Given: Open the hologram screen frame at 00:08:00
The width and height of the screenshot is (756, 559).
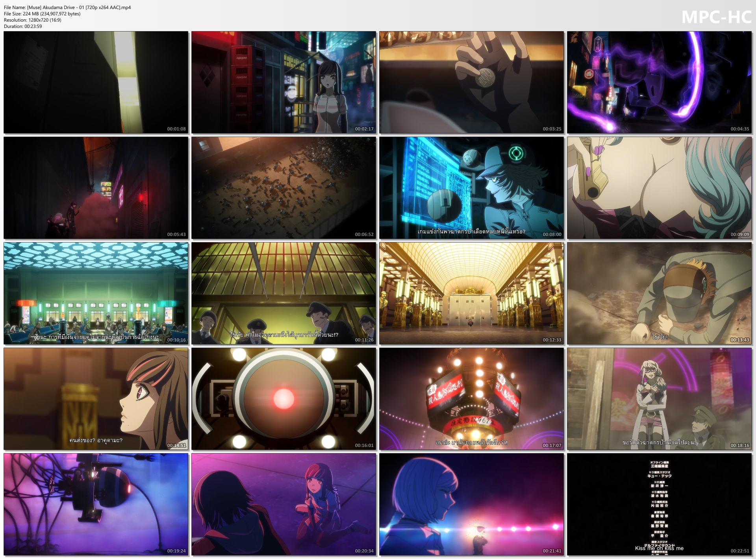Looking at the screenshot, I should (x=472, y=188).
